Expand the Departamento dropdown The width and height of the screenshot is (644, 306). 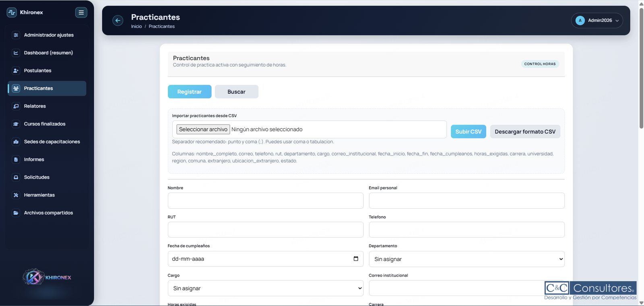click(x=466, y=259)
